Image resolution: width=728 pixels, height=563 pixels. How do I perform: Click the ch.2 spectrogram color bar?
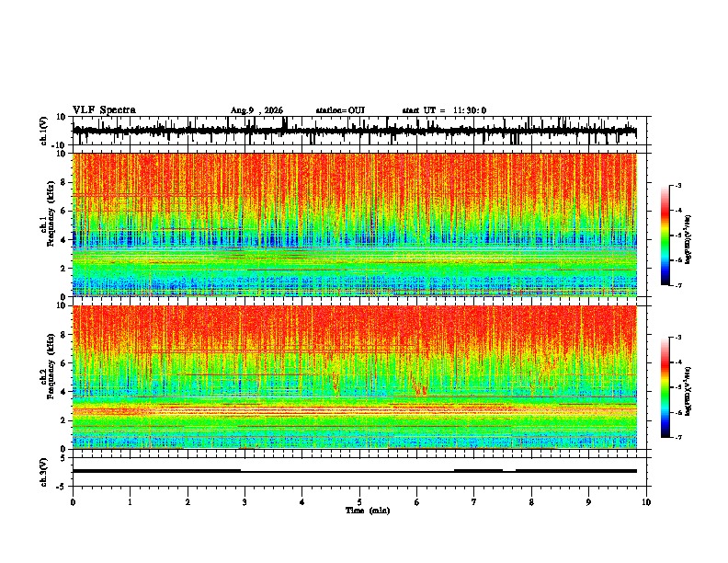(x=665, y=387)
